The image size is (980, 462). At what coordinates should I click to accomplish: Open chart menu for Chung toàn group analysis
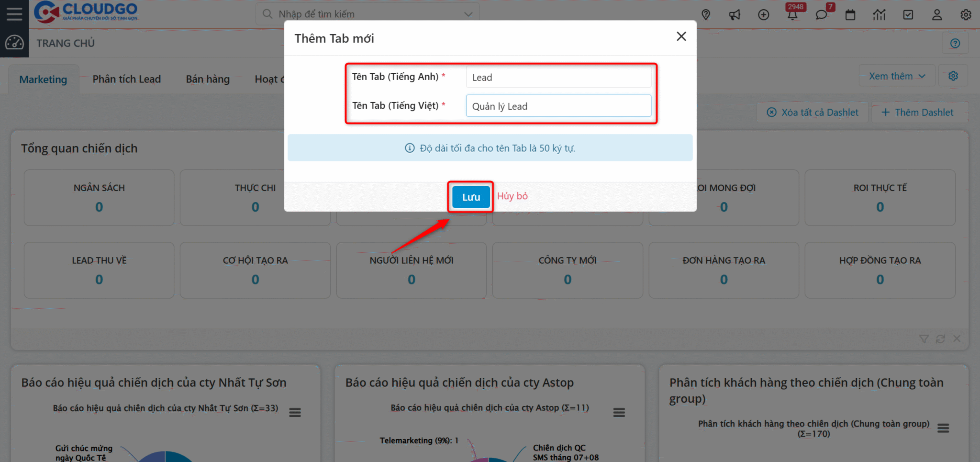[943, 428]
